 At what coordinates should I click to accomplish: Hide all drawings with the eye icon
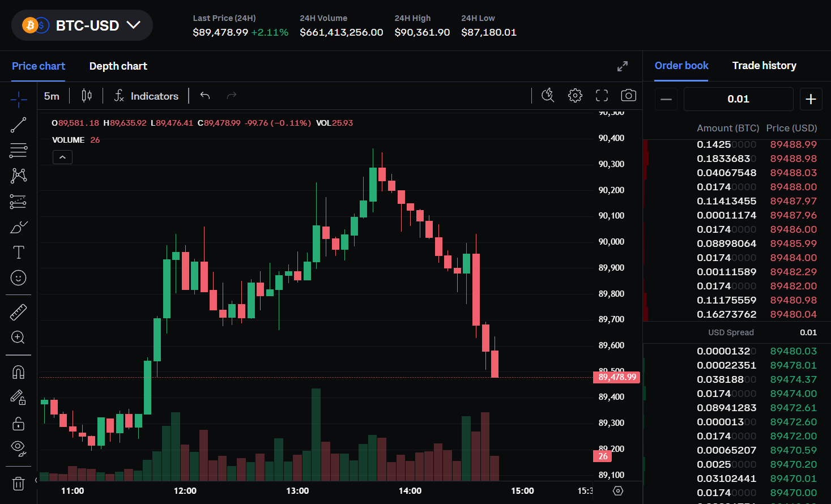coord(18,449)
